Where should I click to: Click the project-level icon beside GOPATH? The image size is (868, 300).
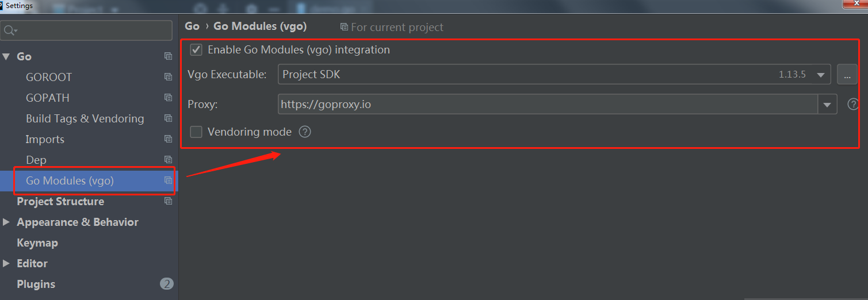[168, 98]
